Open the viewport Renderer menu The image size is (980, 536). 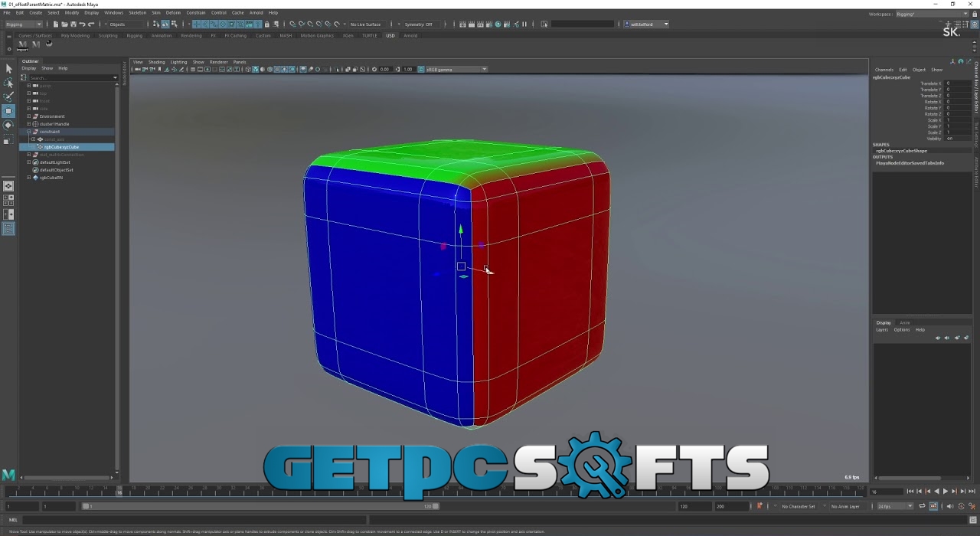pyautogui.click(x=219, y=62)
